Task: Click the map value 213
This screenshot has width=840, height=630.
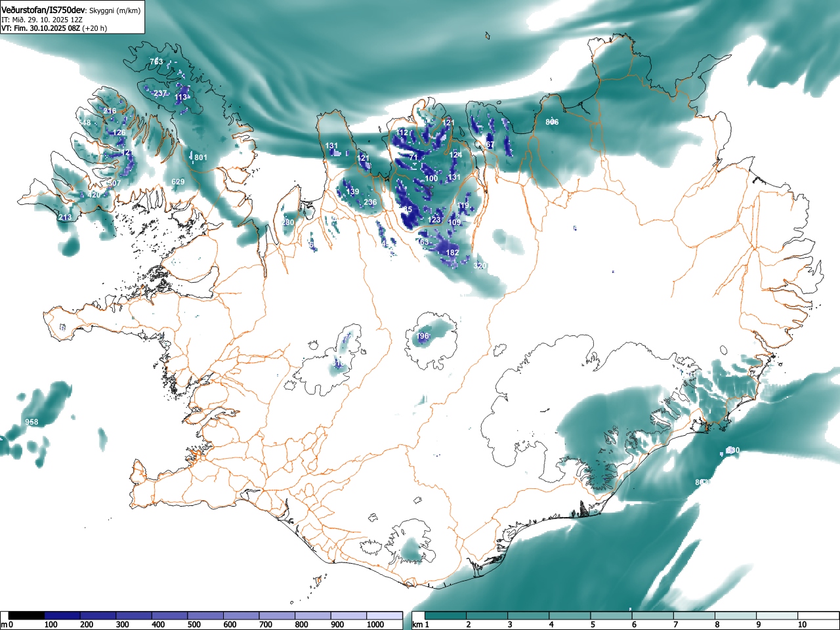Action: [x=65, y=217]
